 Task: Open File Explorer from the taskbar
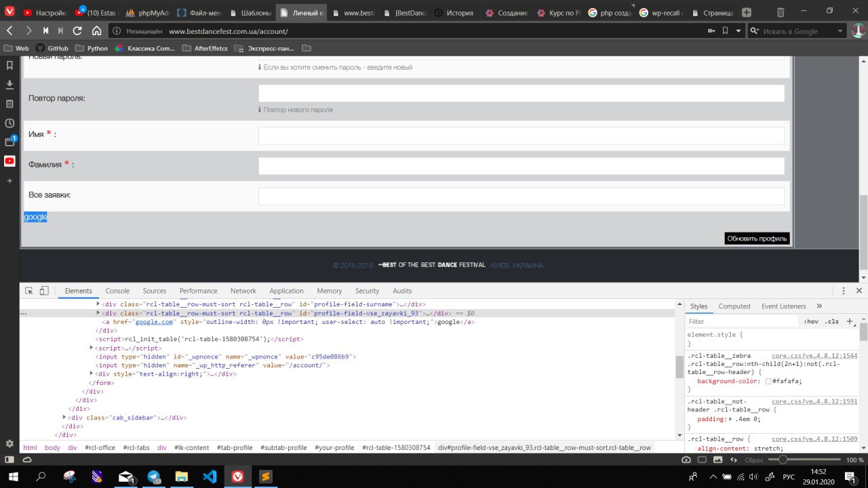[182, 476]
